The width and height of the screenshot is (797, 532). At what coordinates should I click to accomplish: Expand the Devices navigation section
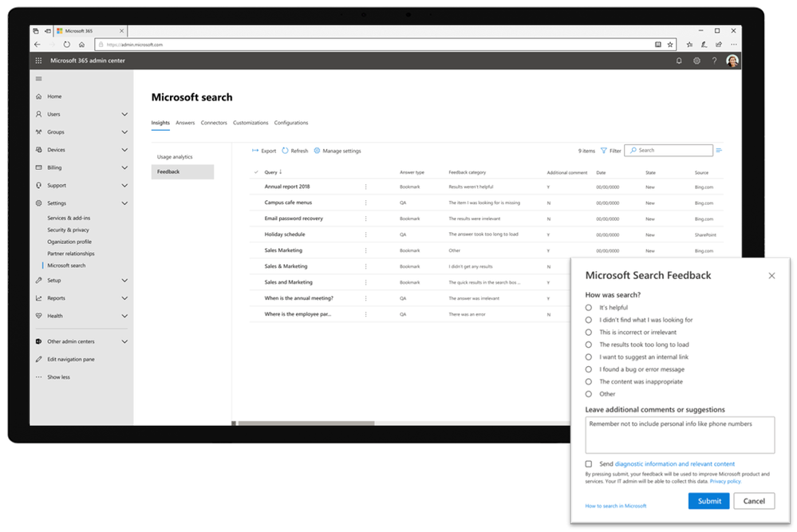tap(124, 150)
